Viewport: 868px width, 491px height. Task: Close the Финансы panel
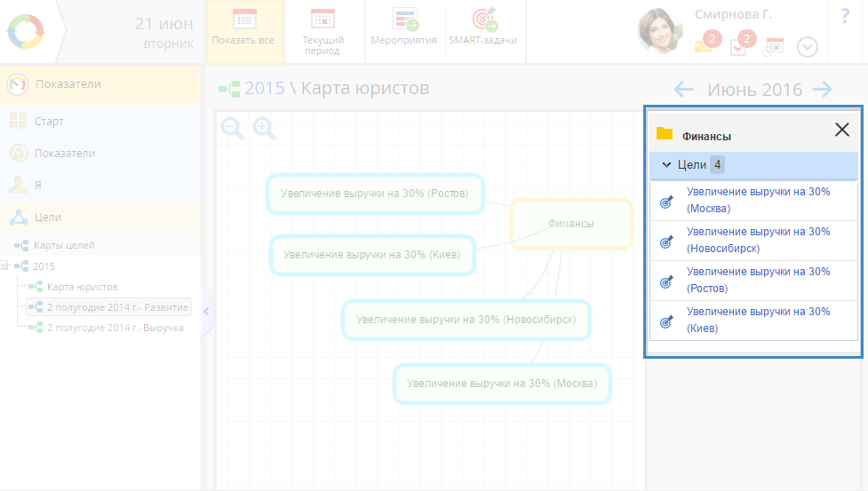tap(842, 130)
